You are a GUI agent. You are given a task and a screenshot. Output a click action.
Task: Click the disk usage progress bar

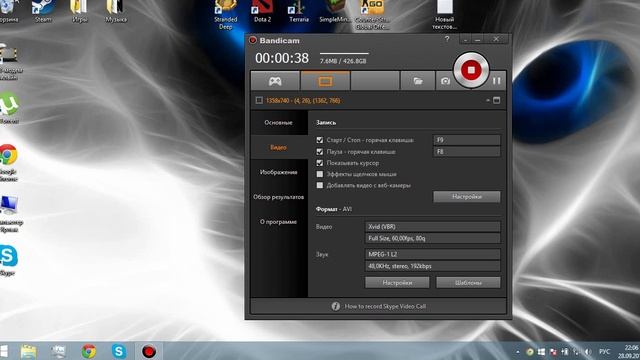click(x=344, y=53)
